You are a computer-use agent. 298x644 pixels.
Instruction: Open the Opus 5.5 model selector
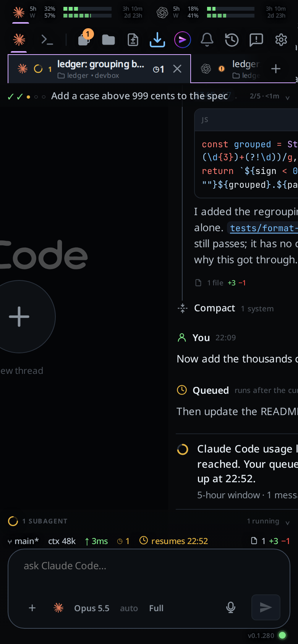(x=92, y=608)
